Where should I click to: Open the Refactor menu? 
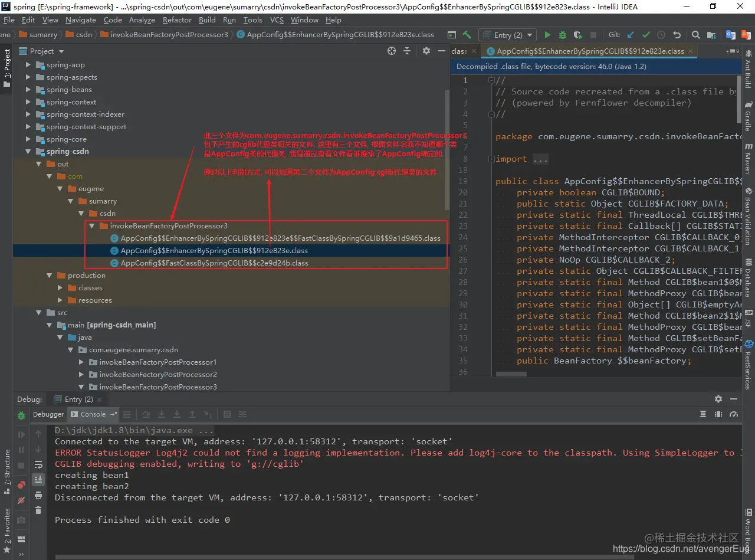177,19
